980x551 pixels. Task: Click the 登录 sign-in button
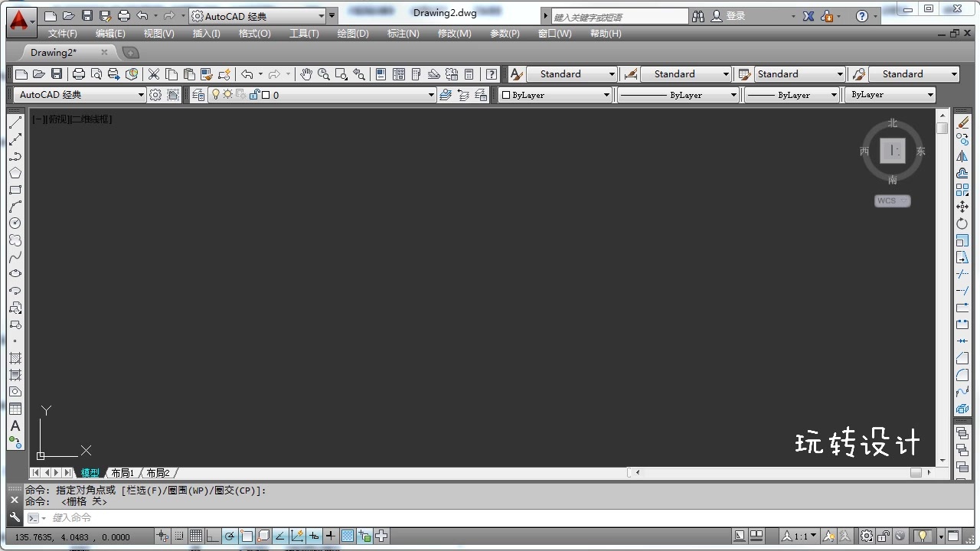coord(729,16)
